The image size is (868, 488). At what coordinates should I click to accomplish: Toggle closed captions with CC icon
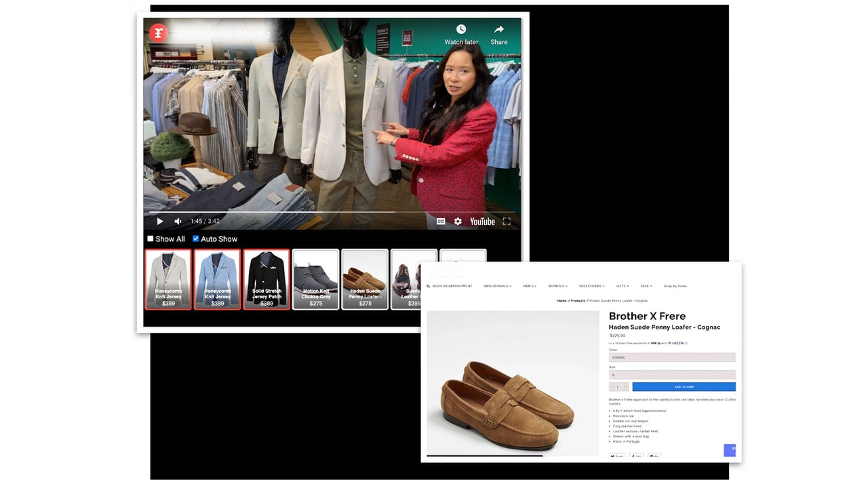pos(441,221)
